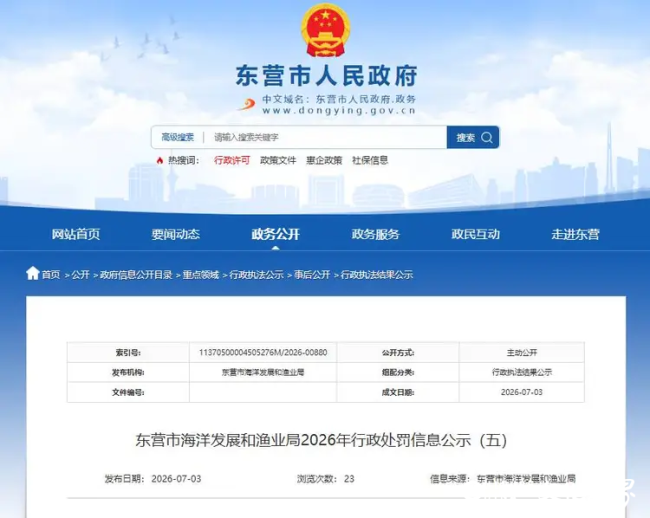Open 高级搜索 advanced search

click(x=178, y=137)
